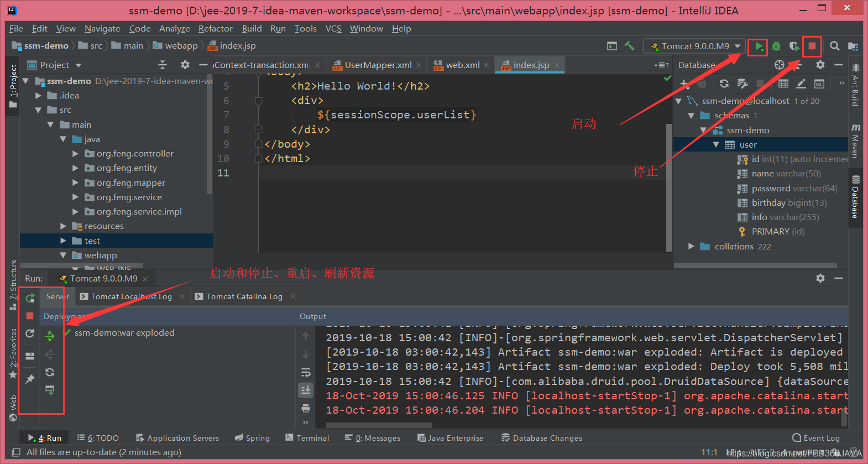The width and height of the screenshot is (868, 464).
Task: Open 6: TODO tool window
Action: click(98, 438)
